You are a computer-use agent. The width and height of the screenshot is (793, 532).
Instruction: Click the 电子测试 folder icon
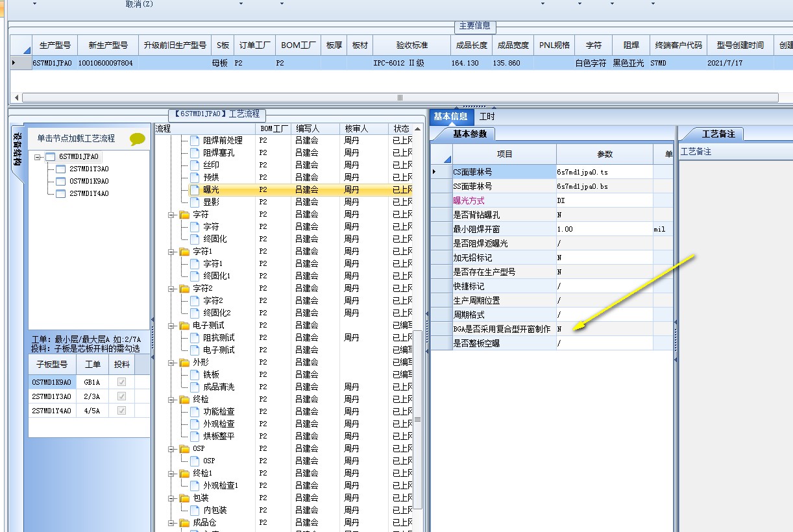pyautogui.click(x=184, y=326)
